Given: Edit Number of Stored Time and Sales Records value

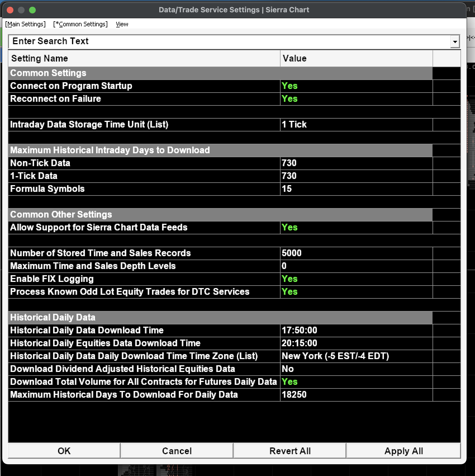Looking at the screenshot, I should [x=356, y=253].
